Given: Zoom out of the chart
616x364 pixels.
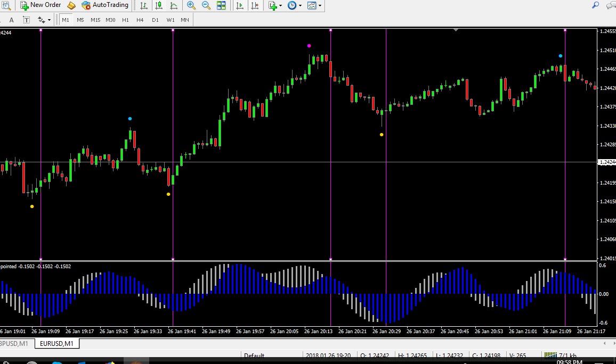Looking at the screenshot, I should click(x=206, y=5).
